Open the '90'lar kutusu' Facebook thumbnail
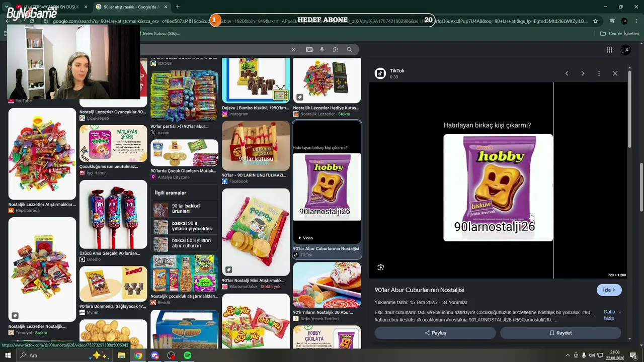The image size is (644, 362). pyautogui.click(x=256, y=146)
